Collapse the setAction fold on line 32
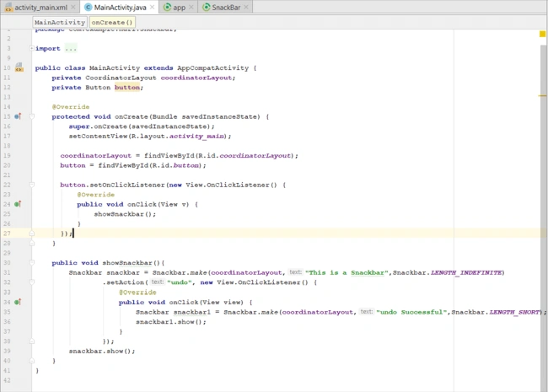The image size is (548, 392). [x=32, y=282]
